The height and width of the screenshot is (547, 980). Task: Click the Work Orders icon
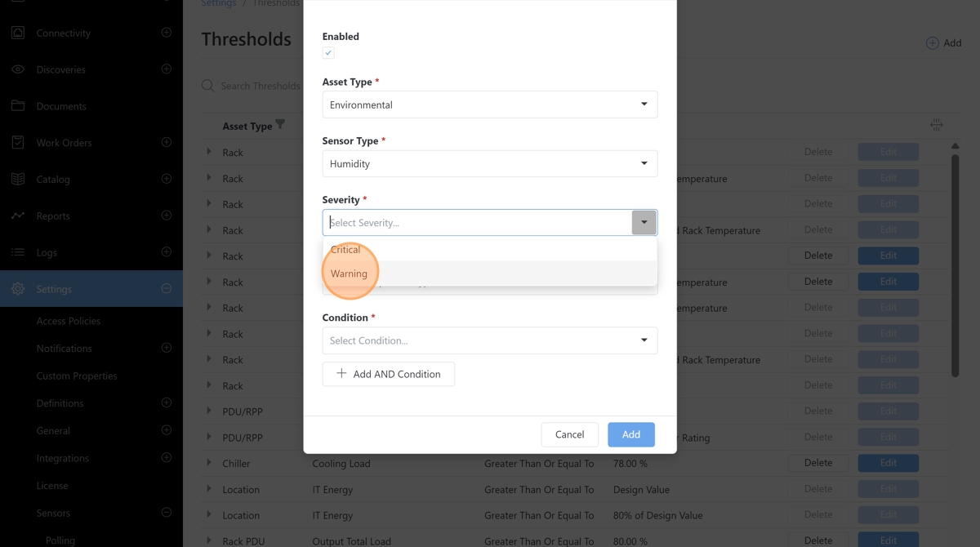point(18,142)
